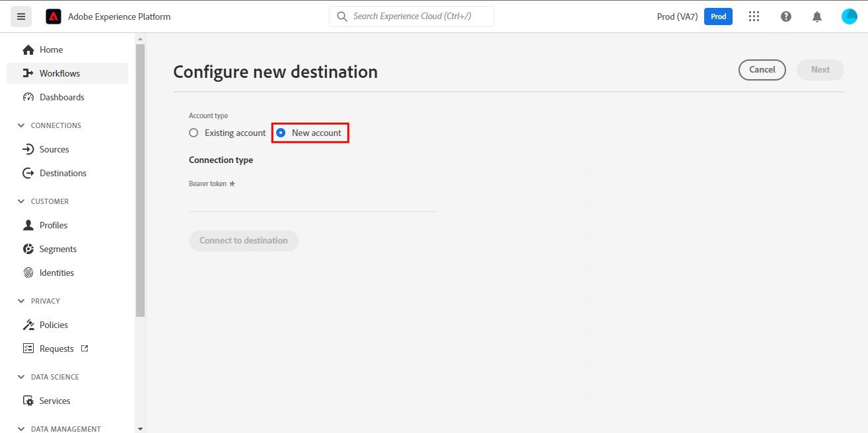Open the Help question mark icon
This screenshot has height=433, width=868.
(786, 17)
